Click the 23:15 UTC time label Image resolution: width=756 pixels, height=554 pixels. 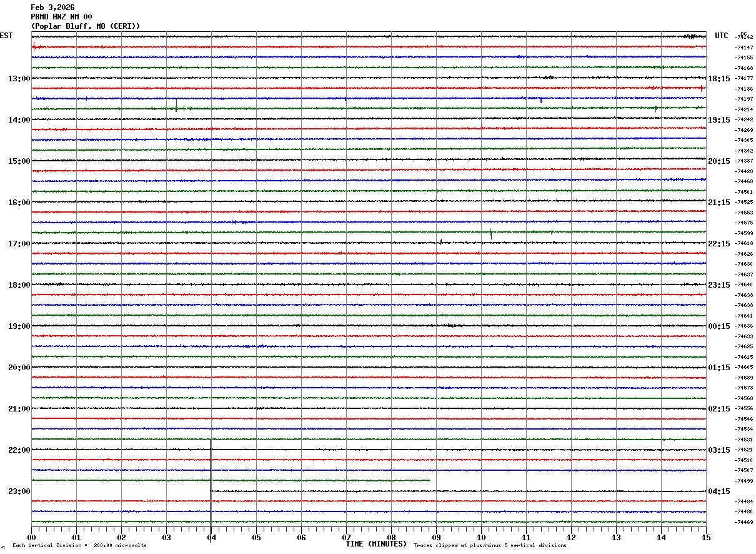(719, 285)
